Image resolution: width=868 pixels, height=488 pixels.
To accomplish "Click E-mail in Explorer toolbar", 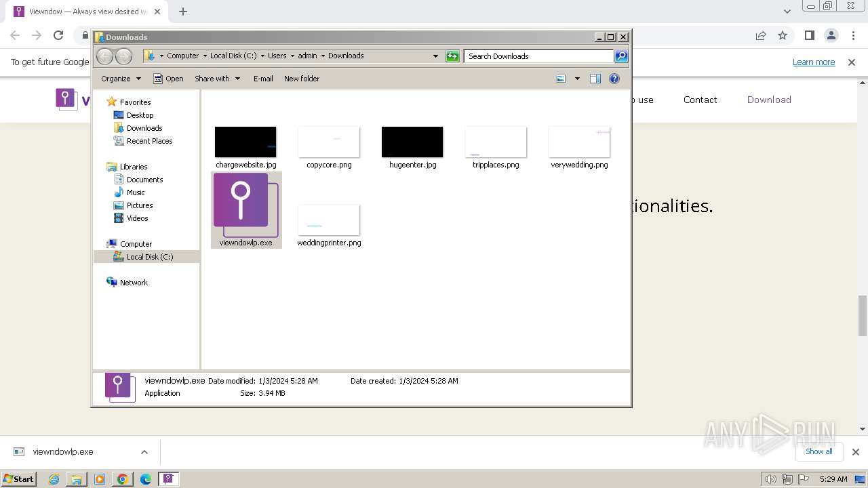I will click(263, 79).
